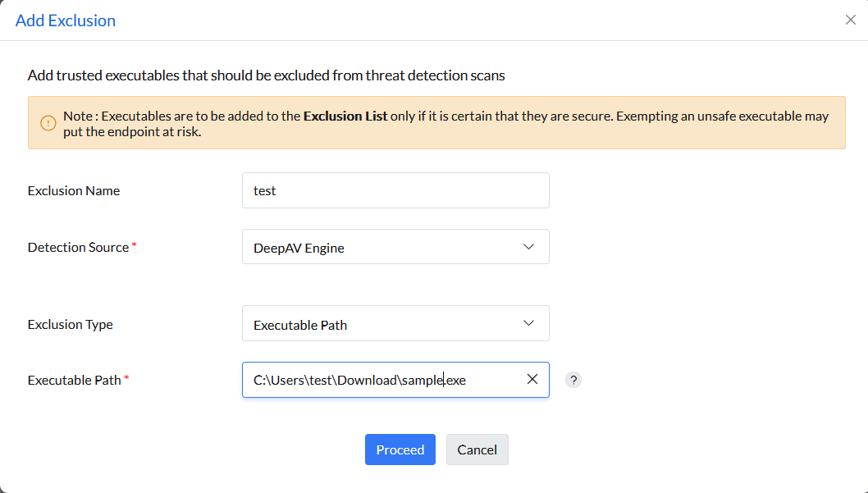This screenshot has width=868, height=493.
Task: Open the help tooltip question mark icon
Action: [x=573, y=380]
